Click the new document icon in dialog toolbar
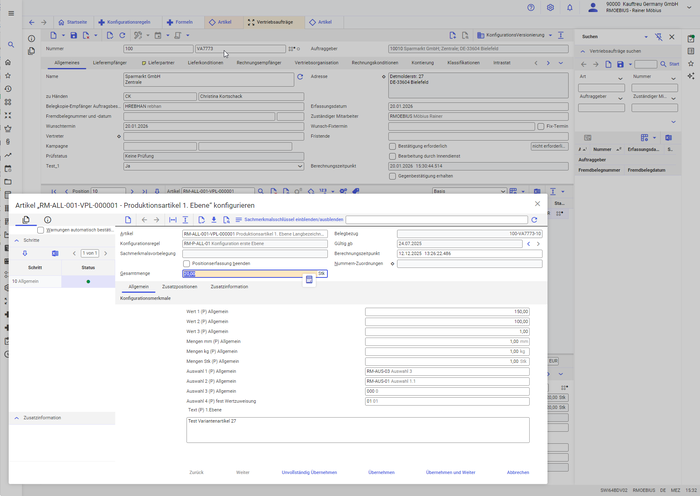The height and width of the screenshot is (496, 700). 127,219
